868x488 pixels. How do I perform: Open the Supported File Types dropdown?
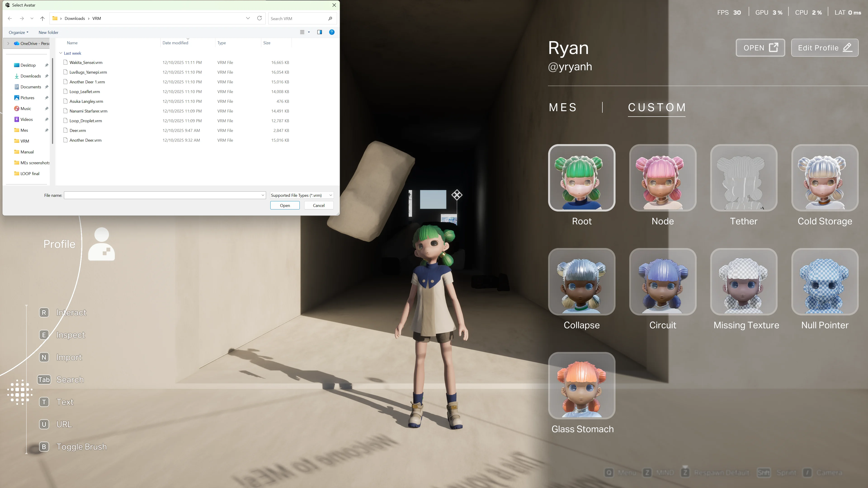(x=302, y=195)
